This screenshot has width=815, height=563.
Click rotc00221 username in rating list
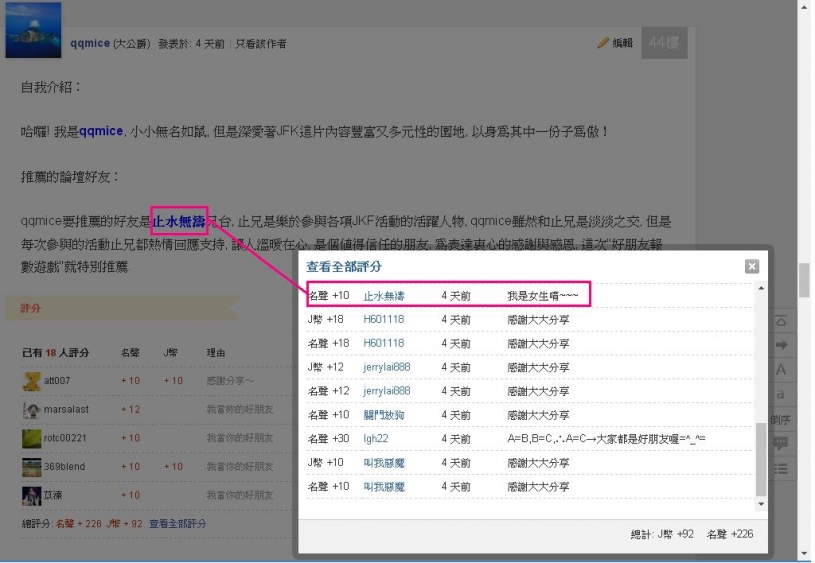(64, 438)
